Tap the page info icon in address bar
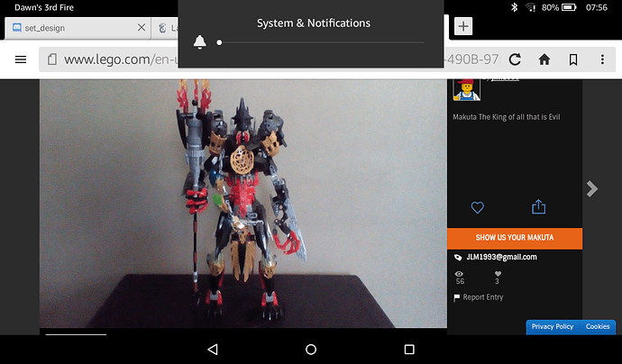Viewport: 622px width, 364px height. coord(52,59)
